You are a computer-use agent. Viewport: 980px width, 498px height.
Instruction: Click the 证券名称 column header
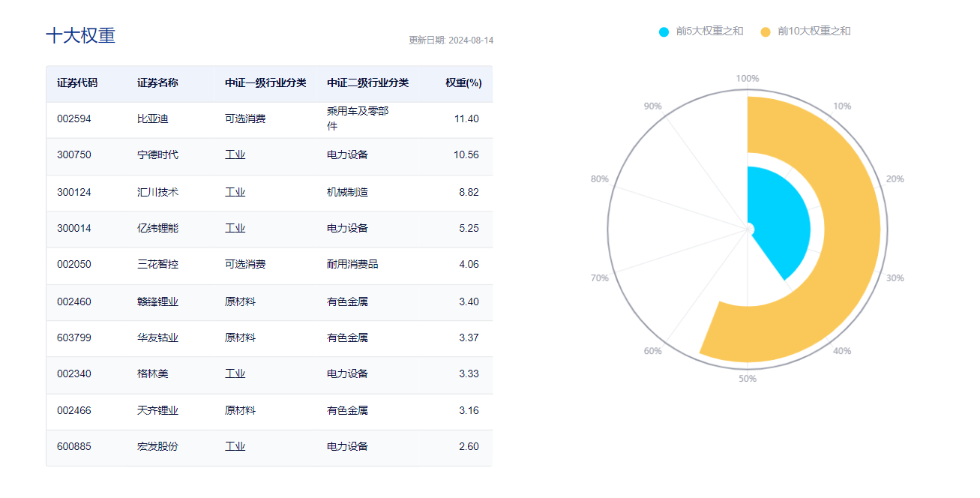157,83
